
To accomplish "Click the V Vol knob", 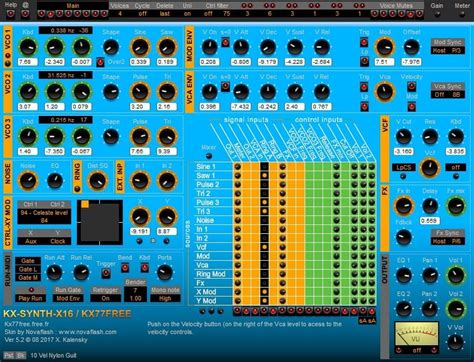I will [455, 342].
